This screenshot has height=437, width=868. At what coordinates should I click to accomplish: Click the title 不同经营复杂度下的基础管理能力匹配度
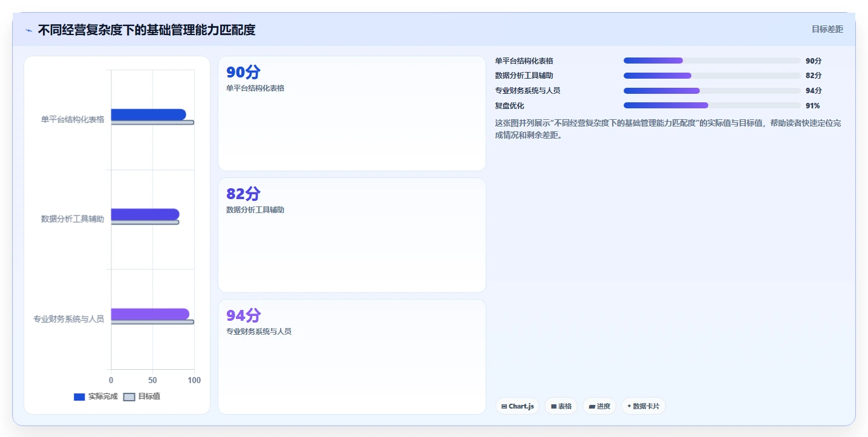(x=146, y=30)
